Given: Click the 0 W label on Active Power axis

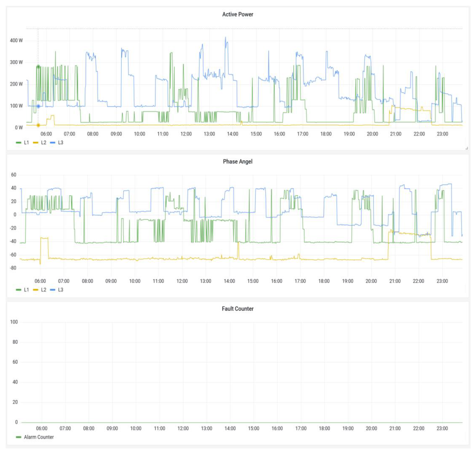Looking at the screenshot, I should [19, 128].
